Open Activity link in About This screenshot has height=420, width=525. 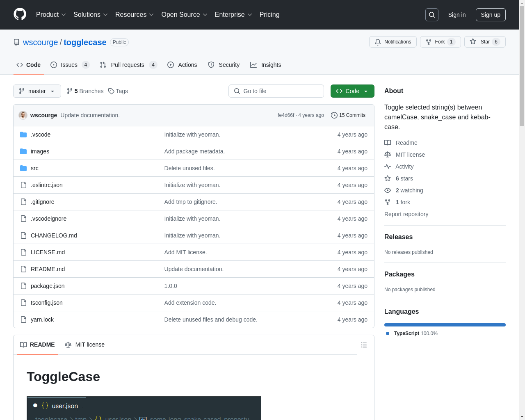399,167
